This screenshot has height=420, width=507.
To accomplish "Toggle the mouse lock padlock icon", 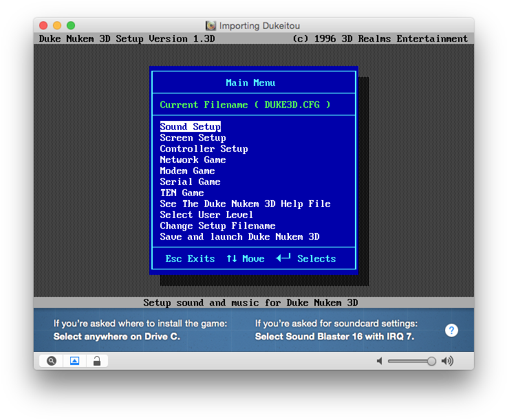I will (97, 361).
